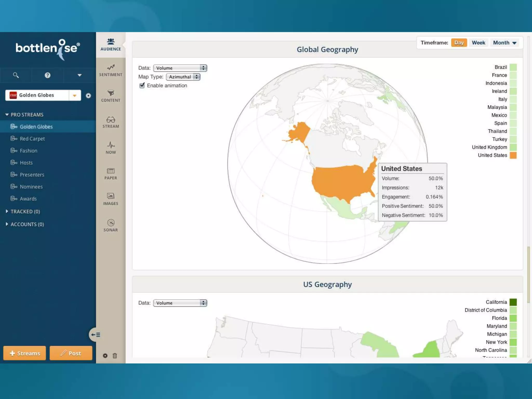
Task: Switch timeframe to Week
Action: click(478, 43)
